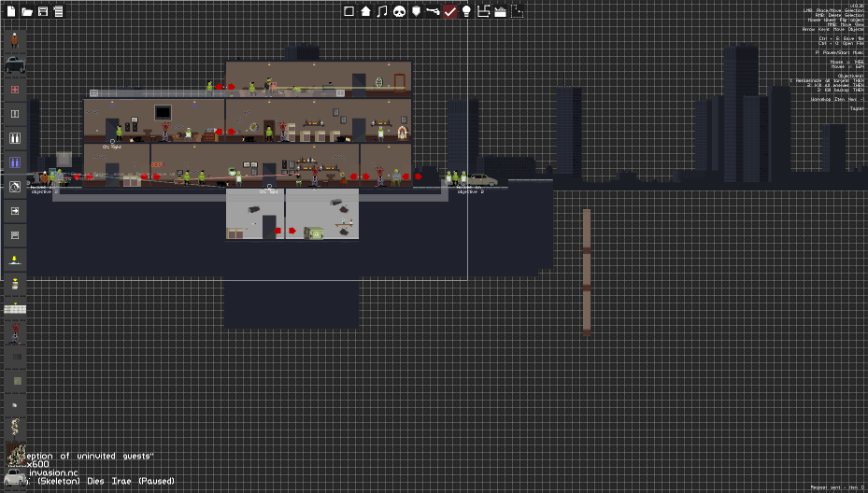Open an existing level file
This screenshot has width=868, height=493.
click(27, 11)
